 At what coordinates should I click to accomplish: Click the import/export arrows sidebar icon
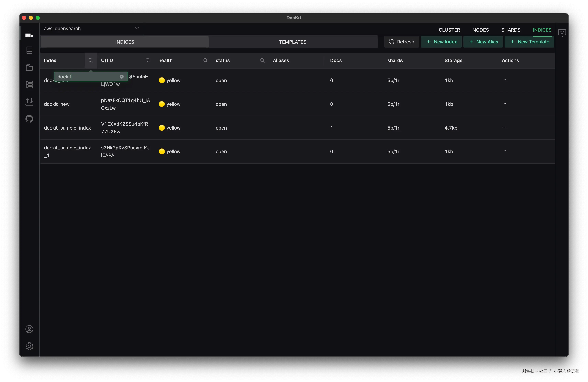[29, 102]
